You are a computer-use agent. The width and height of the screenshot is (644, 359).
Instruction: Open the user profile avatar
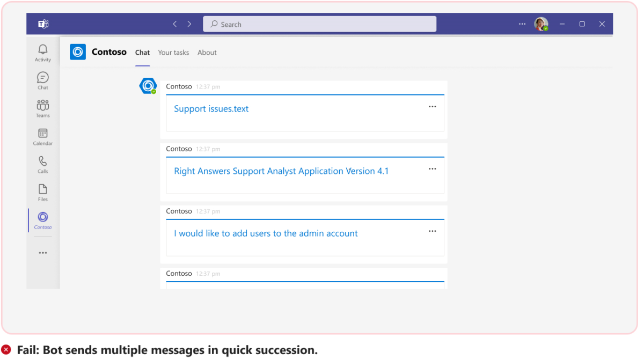tap(541, 24)
